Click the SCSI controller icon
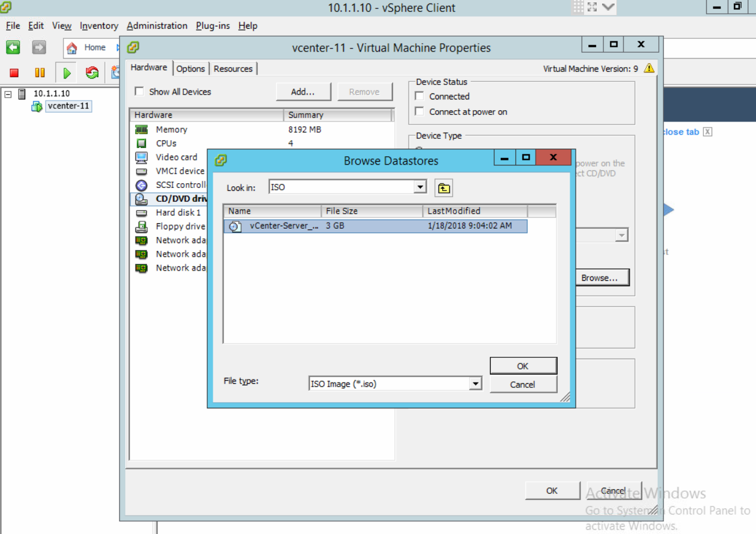This screenshot has height=534, width=756. tap(141, 185)
